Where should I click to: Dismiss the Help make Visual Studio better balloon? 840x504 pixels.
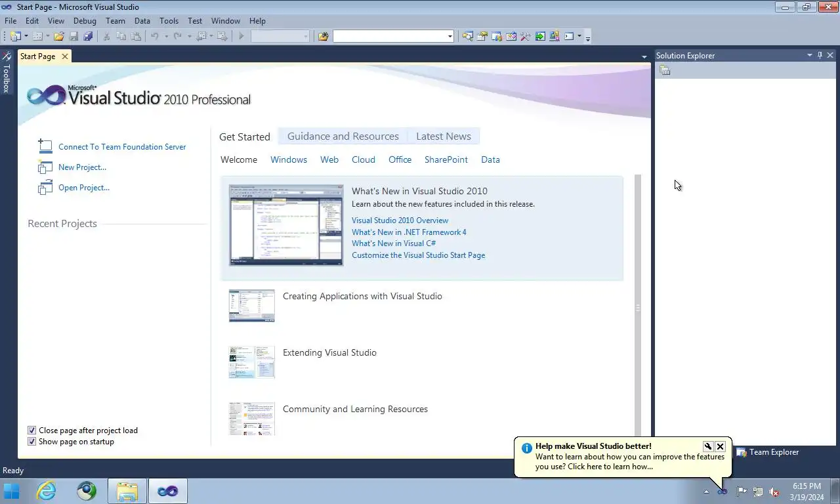[720, 446]
